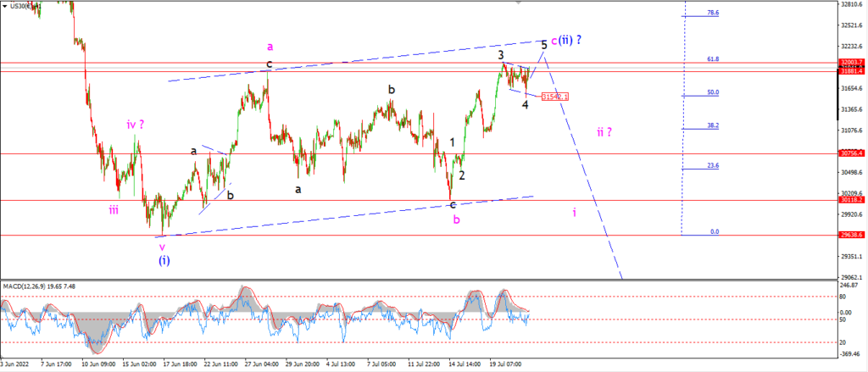The image size is (868, 372).
Task: Select the 78.6 Fibonacci level label
Action: click(713, 12)
